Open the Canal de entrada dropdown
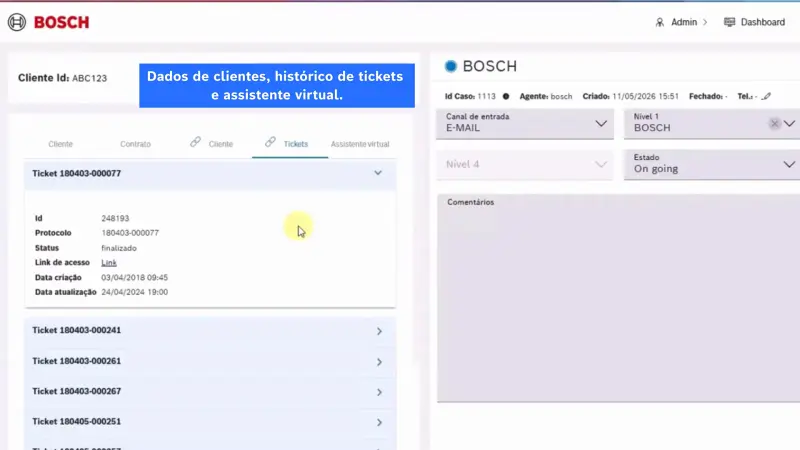This screenshot has height=450, width=800. pyautogui.click(x=524, y=123)
